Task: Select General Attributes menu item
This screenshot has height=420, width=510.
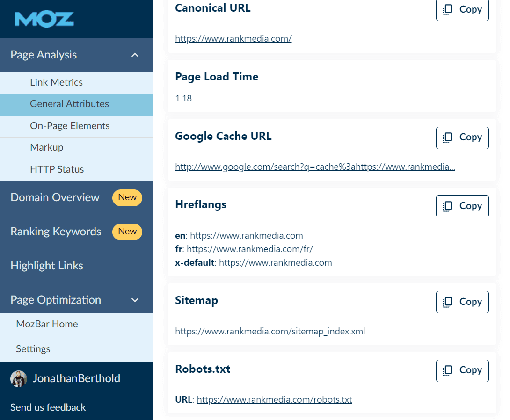Action: tap(69, 104)
